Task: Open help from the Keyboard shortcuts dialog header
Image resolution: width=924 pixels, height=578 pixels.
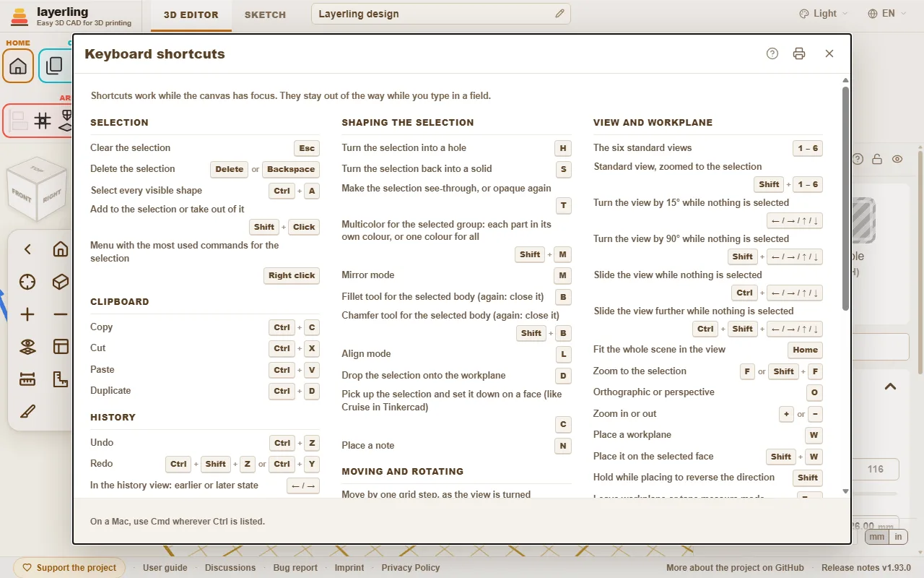Action: click(x=772, y=53)
